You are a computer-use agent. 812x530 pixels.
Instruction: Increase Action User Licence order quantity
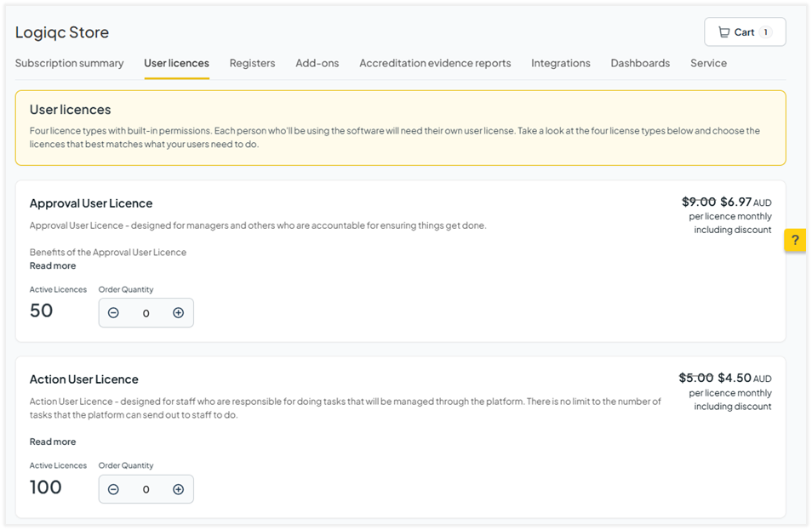[x=178, y=489]
